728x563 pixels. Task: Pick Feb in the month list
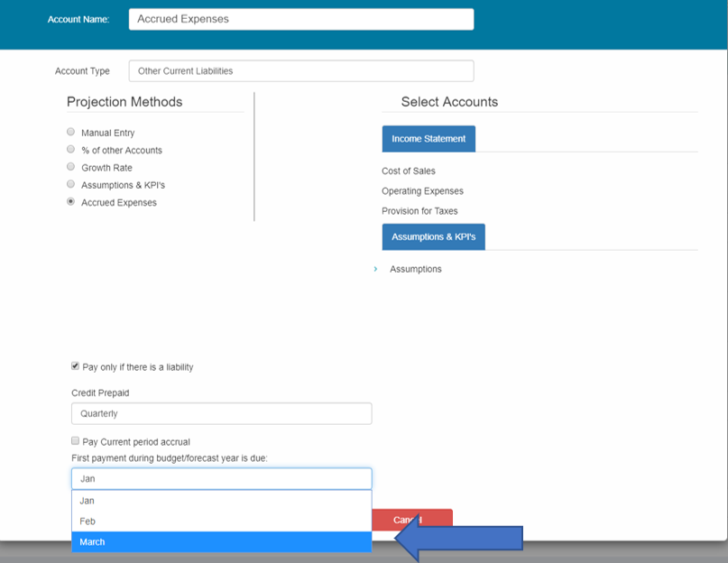click(221, 521)
